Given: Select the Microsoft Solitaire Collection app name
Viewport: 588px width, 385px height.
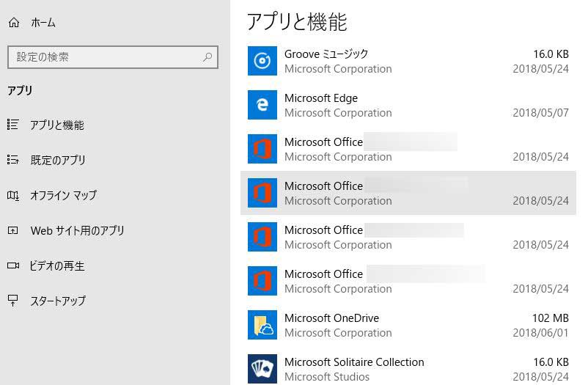Looking at the screenshot, I should tap(354, 362).
